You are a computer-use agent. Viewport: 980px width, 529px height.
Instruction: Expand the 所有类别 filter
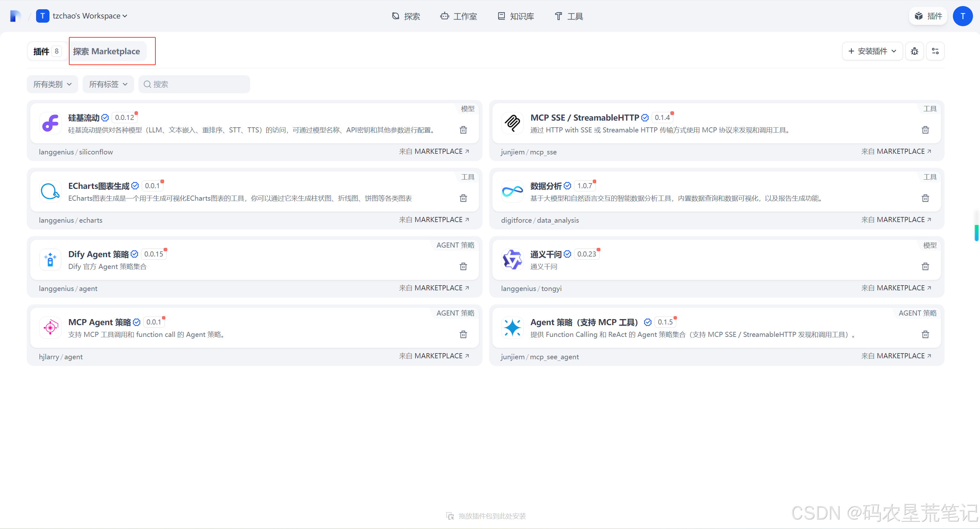(x=53, y=84)
